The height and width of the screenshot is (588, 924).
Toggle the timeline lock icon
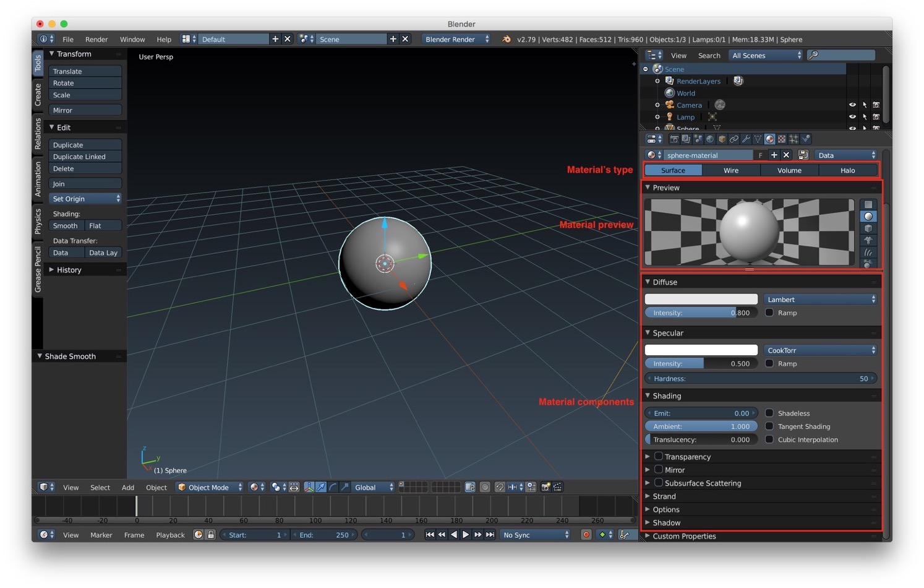coord(210,535)
